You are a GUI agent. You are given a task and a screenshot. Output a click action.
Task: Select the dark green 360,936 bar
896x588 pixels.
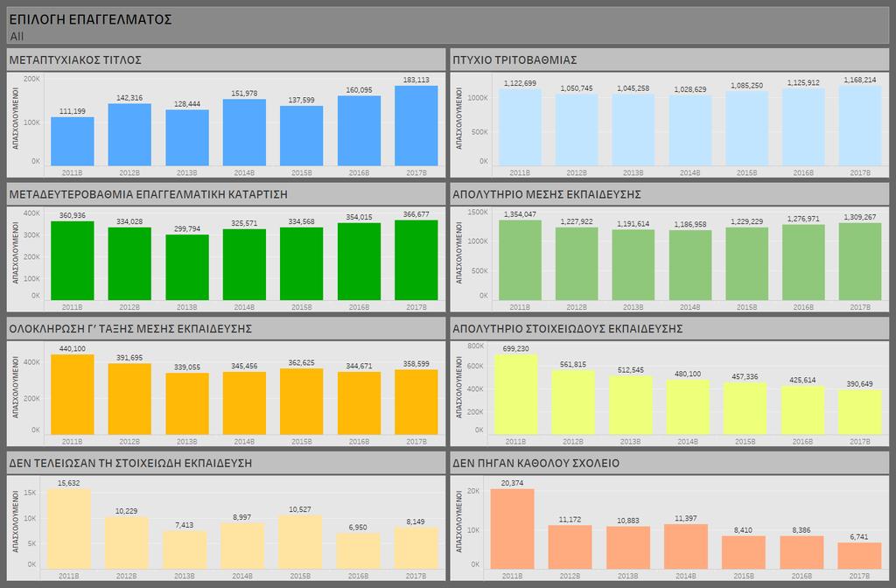pyautogui.click(x=73, y=261)
